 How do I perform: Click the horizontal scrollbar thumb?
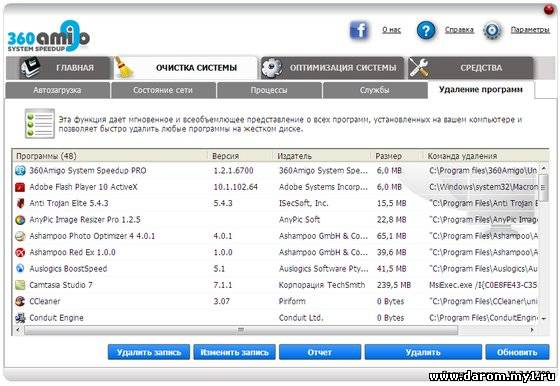(241, 330)
